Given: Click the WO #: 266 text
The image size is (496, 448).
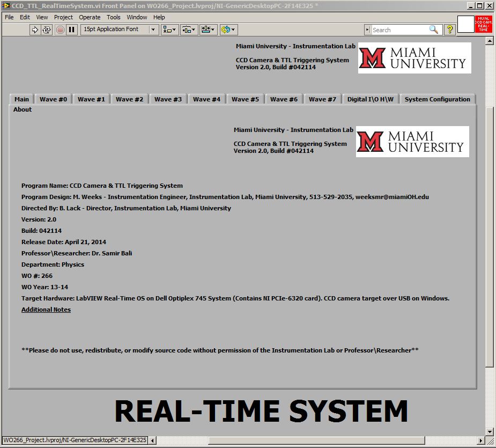Looking at the screenshot, I should point(36,276).
